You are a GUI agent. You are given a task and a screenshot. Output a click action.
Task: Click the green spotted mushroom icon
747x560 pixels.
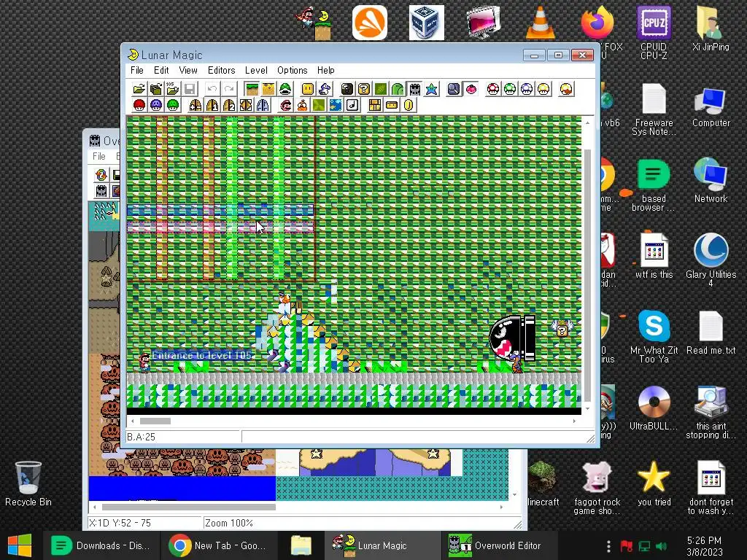point(510,89)
